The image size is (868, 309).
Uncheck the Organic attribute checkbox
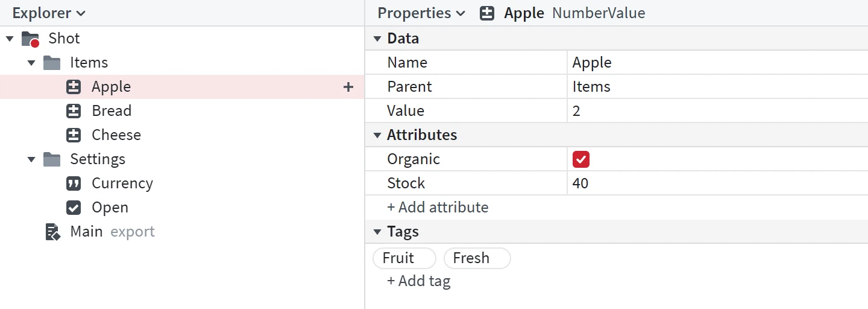tap(581, 159)
